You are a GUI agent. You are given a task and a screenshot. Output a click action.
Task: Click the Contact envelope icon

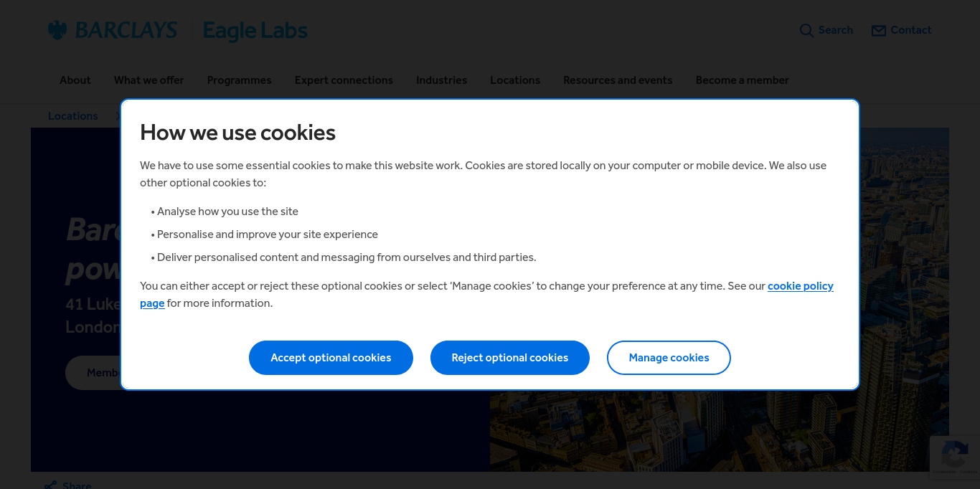click(878, 31)
